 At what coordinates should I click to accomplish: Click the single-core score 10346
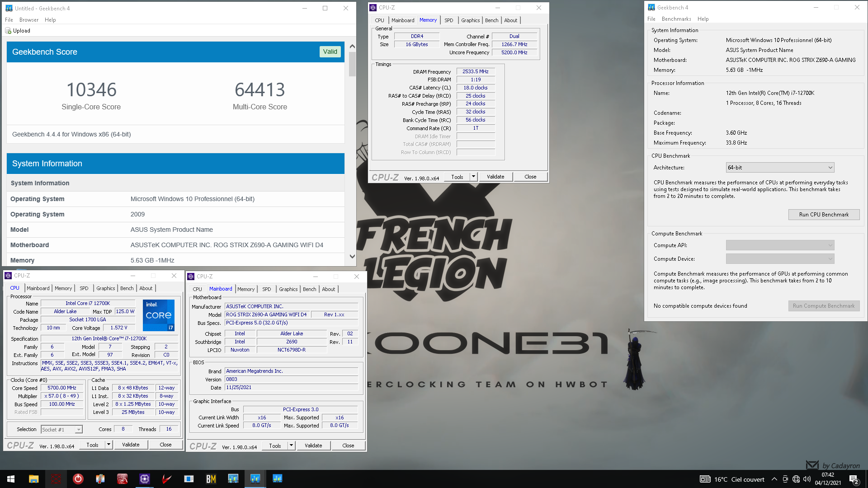click(x=91, y=89)
